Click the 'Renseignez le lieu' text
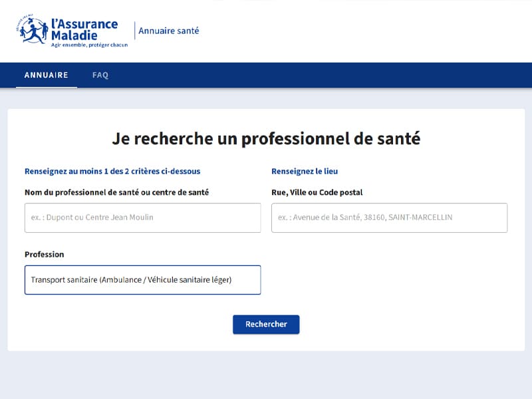 tap(305, 172)
